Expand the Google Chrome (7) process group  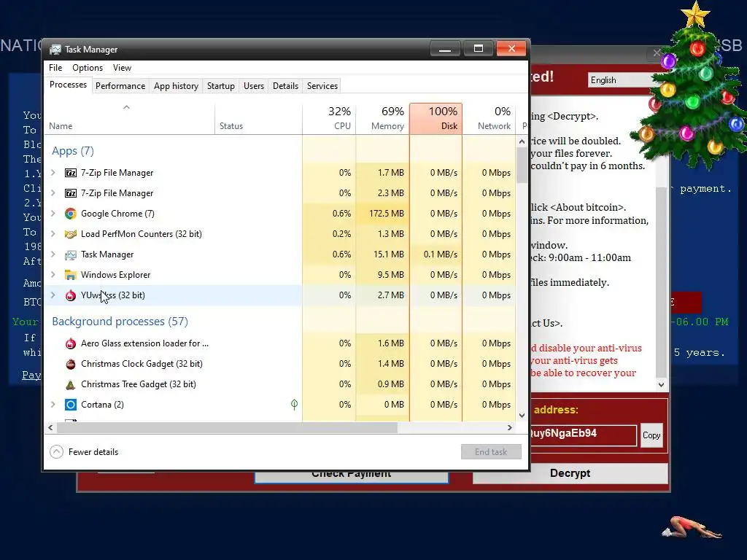(53, 214)
